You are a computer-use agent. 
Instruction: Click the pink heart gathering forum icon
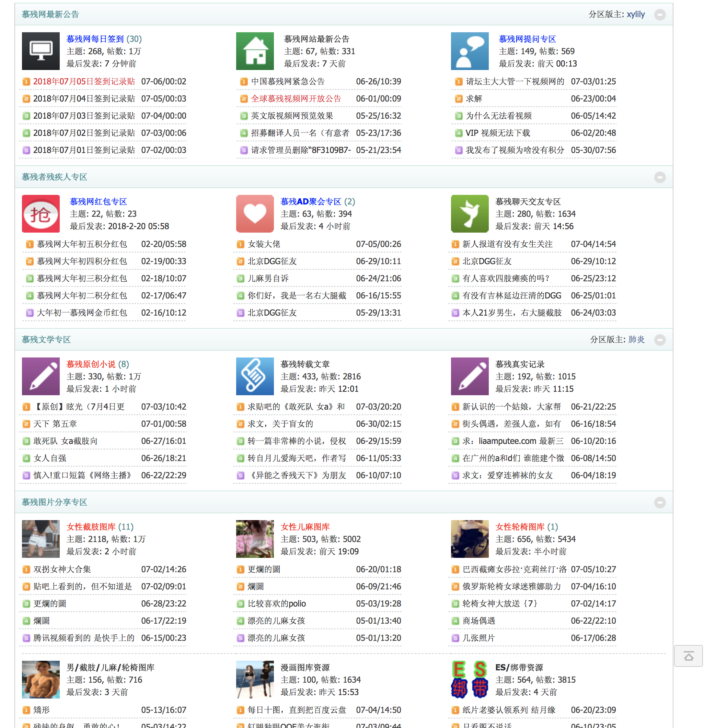(x=255, y=213)
